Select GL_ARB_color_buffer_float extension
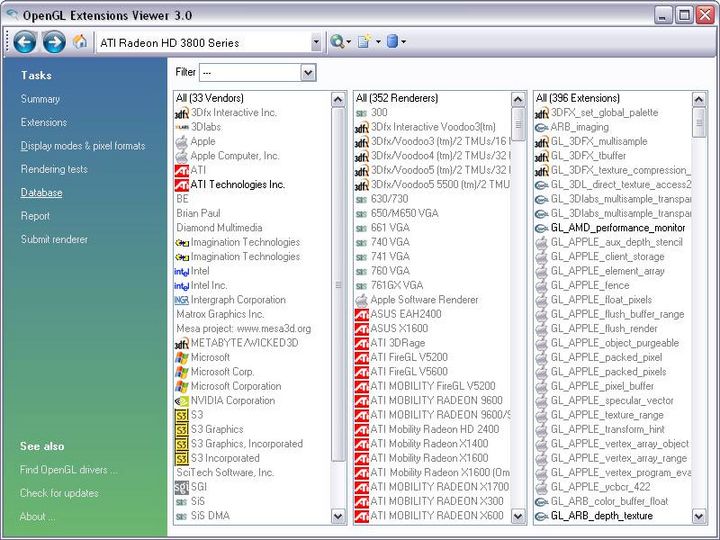The width and height of the screenshot is (720, 540). pos(609,501)
